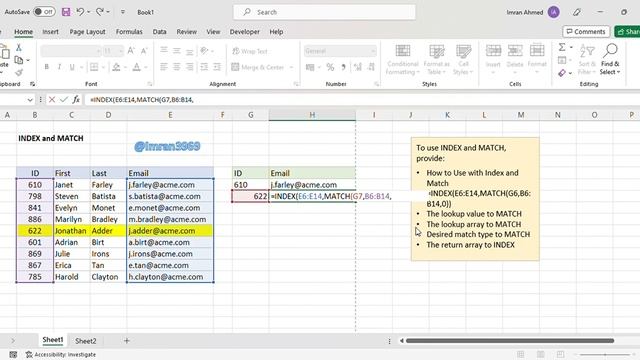This screenshot has height=360, width=640.
Task: Click the Font Color letter A
Action: [x=136, y=67]
